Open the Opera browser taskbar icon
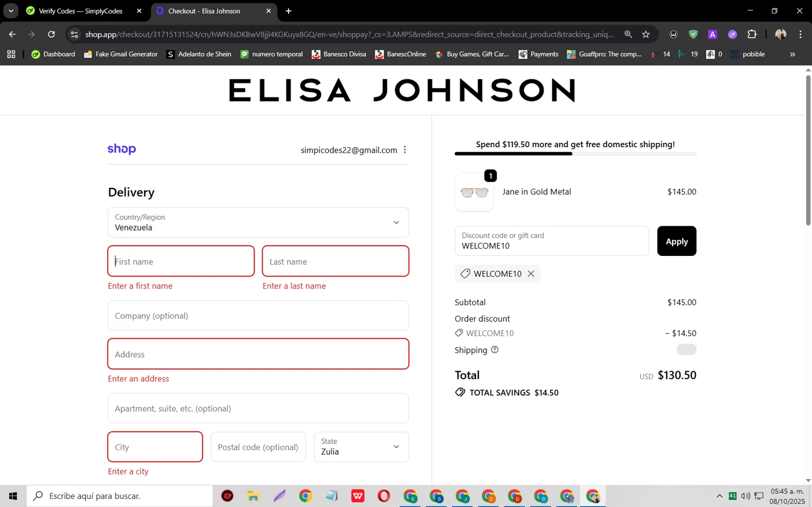The height and width of the screenshot is (507, 812). [384, 496]
